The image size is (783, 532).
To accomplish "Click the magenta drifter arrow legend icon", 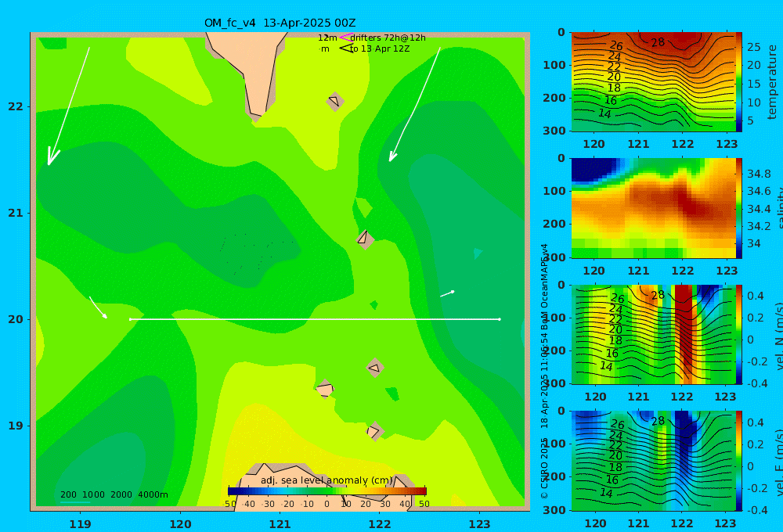I will [345, 37].
